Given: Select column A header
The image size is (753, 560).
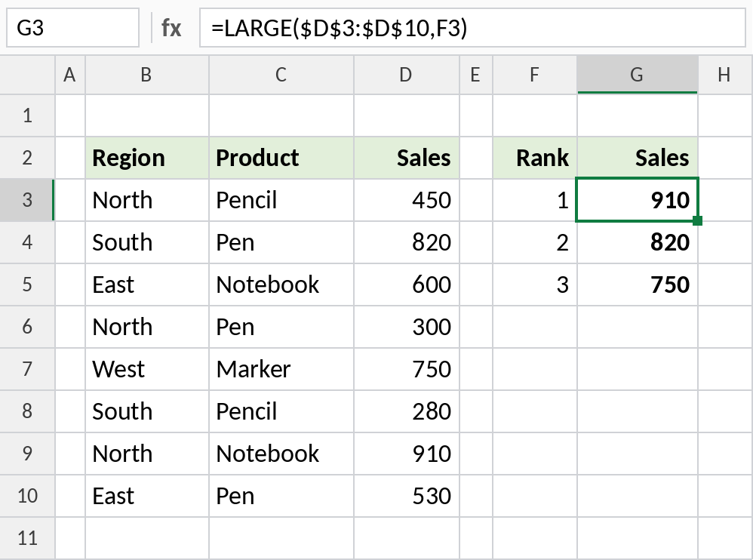Looking at the screenshot, I should click(x=70, y=75).
